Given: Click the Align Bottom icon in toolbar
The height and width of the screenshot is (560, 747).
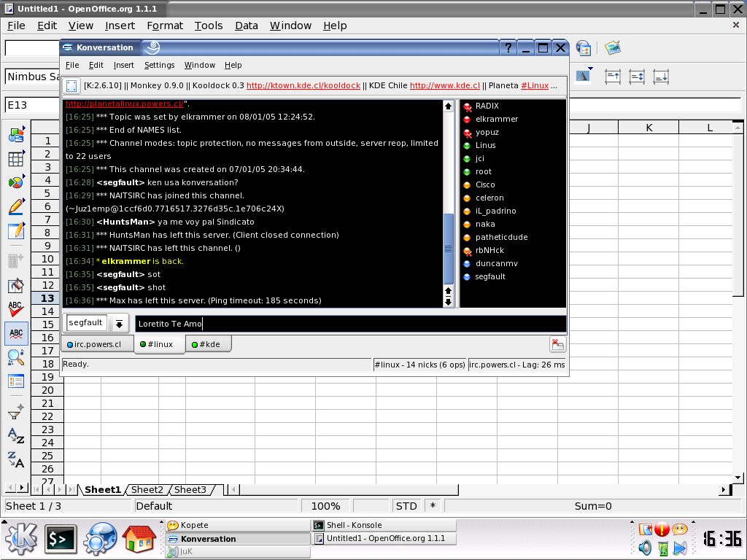Looking at the screenshot, I should click(x=661, y=77).
